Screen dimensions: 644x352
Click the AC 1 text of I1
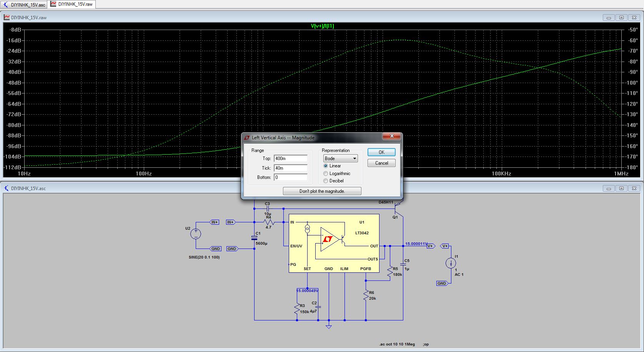(x=459, y=275)
